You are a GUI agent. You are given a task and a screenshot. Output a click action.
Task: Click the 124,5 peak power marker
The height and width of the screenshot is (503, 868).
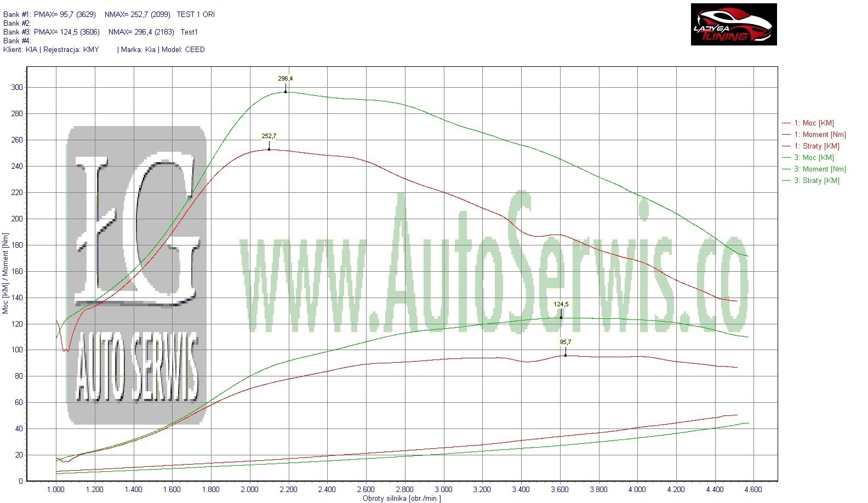tap(561, 305)
